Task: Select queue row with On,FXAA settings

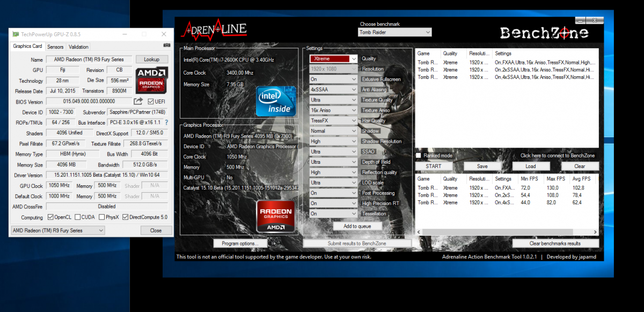Action: [x=507, y=62]
